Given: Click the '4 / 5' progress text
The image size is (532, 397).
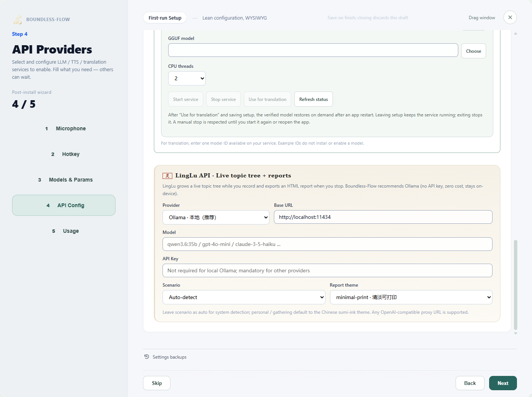Looking at the screenshot, I should (24, 104).
